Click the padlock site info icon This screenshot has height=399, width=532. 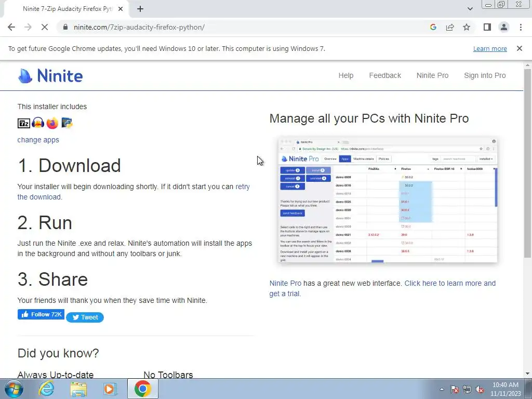tap(65, 27)
